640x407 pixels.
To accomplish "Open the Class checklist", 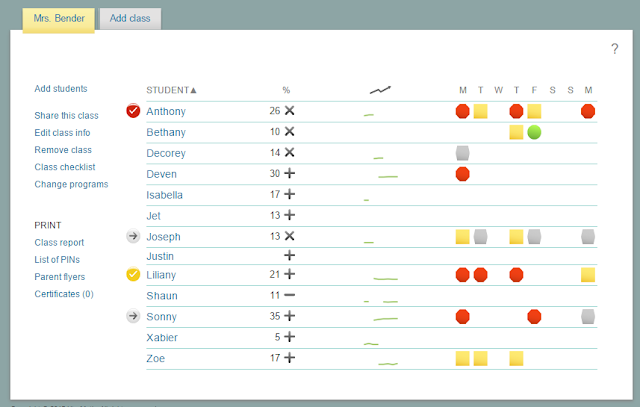I will click(x=64, y=167).
